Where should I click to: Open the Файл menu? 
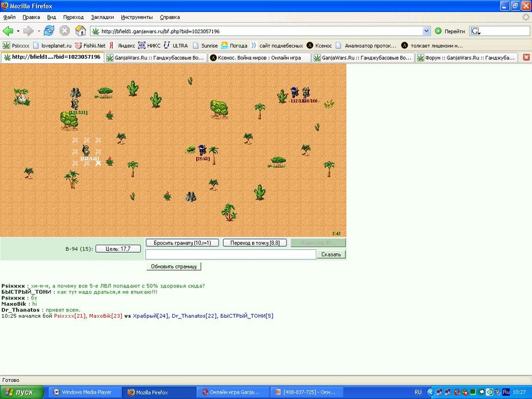[10, 17]
